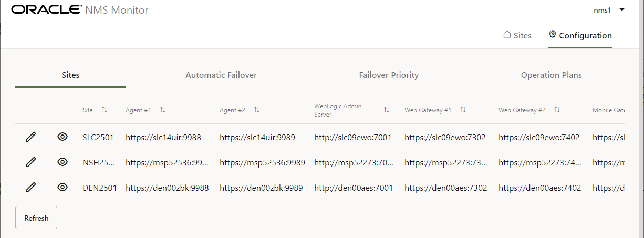Sort table by Site column arrows
This screenshot has width=644, height=238.
(105, 110)
